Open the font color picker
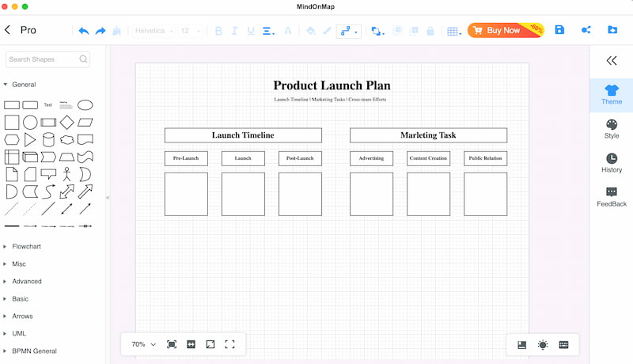This screenshot has height=364, width=633. pos(288,31)
